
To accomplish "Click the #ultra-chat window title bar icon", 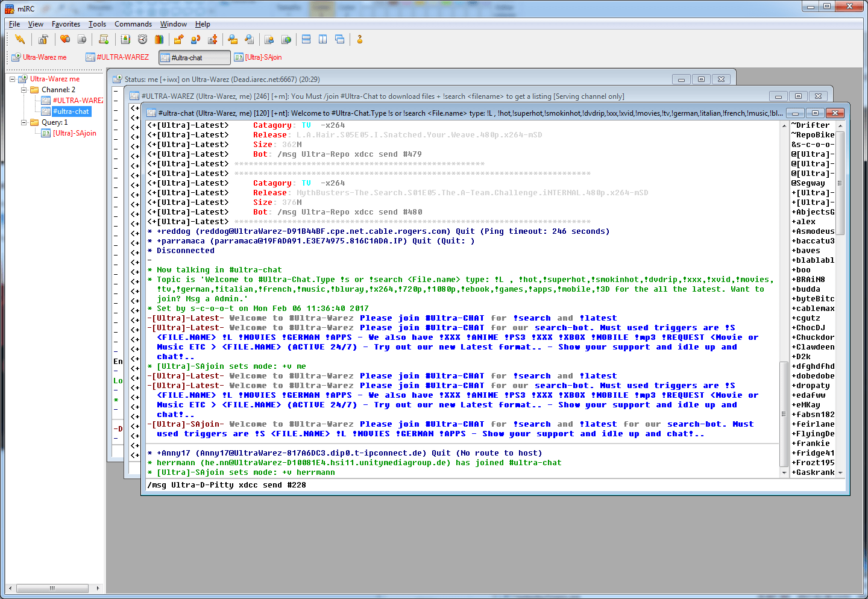I will pos(151,113).
